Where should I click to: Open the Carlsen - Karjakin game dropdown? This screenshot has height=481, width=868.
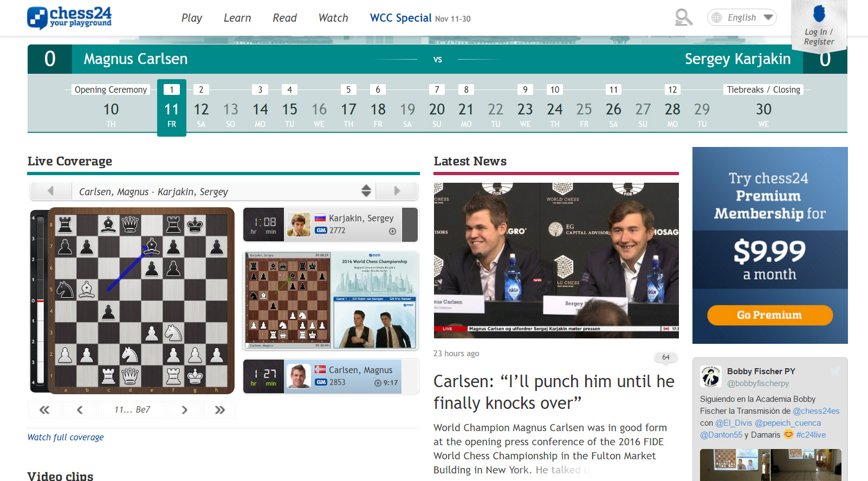pos(224,191)
